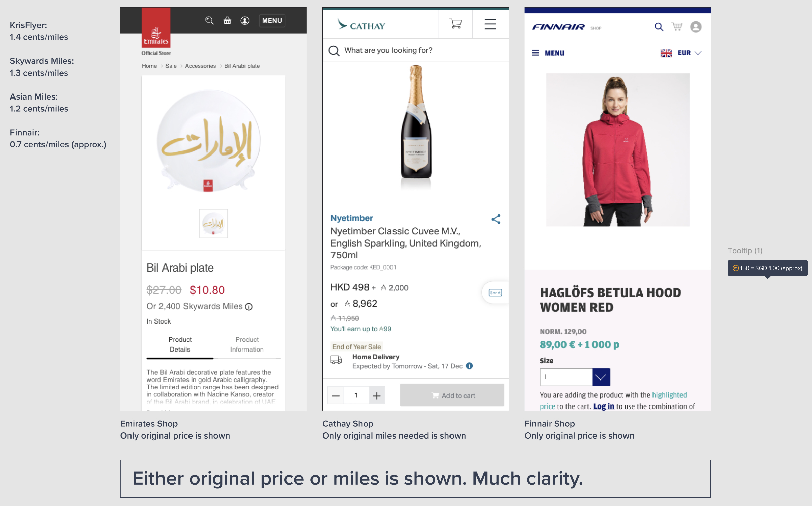Follow the Log in link
812x506 pixels.
[603, 406]
